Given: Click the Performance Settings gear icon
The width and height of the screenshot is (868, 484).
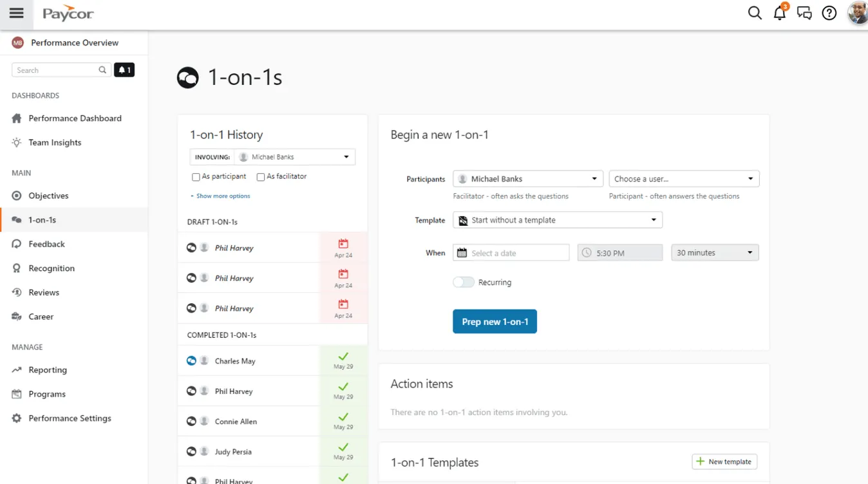Looking at the screenshot, I should click(17, 418).
